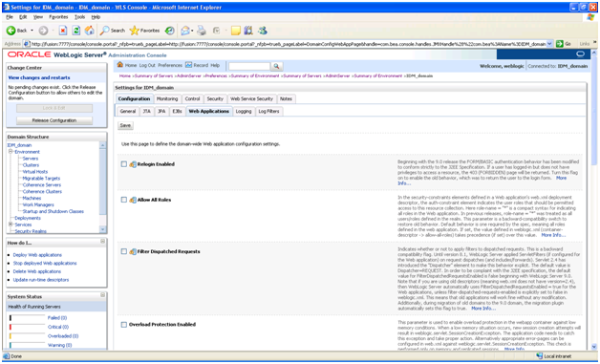Open the IE Search toolbar button

[x=112, y=31]
